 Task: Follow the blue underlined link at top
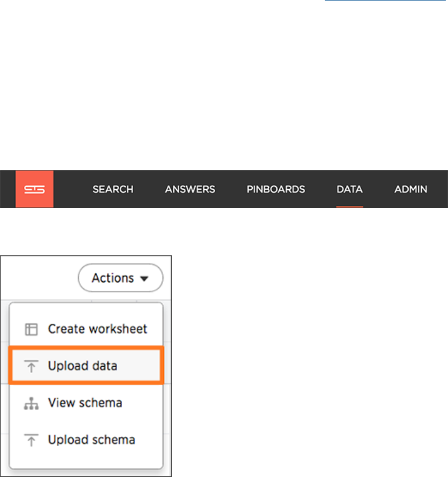(384, 2)
